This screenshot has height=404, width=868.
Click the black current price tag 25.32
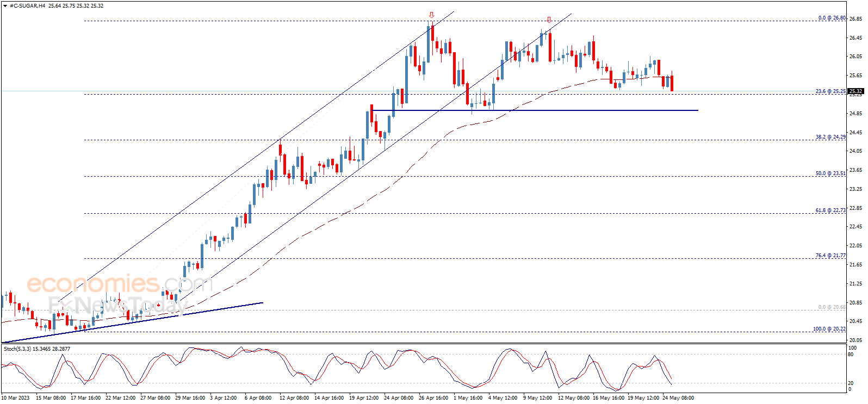(x=855, y=91)
